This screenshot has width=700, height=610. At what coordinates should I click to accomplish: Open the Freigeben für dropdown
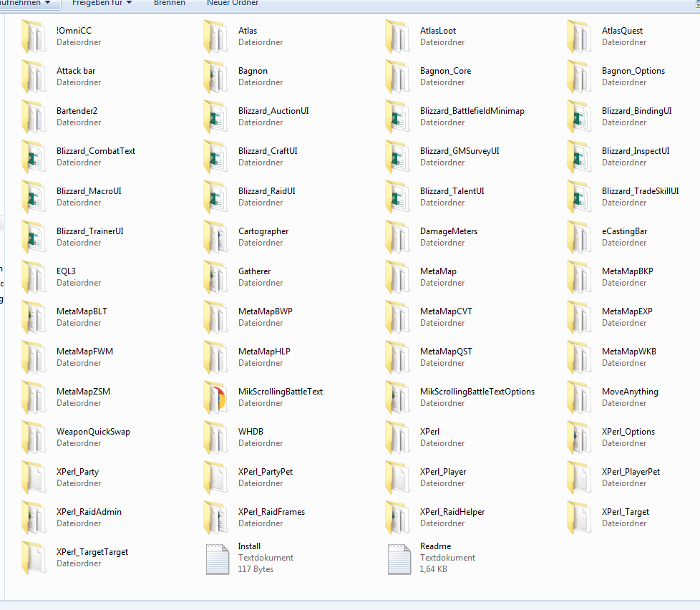click(x=102, y=3)
